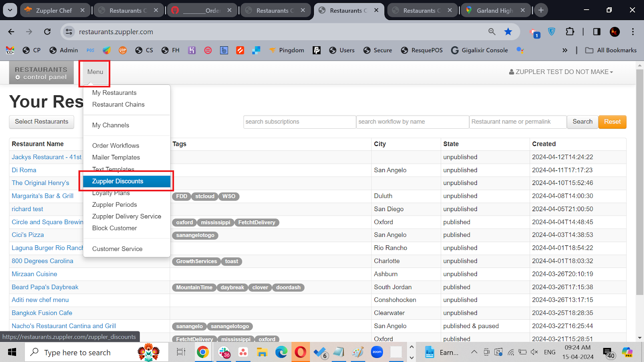Select Zuppler Discounts menu item
644x362 pixels.
click(x=127, y=181)
